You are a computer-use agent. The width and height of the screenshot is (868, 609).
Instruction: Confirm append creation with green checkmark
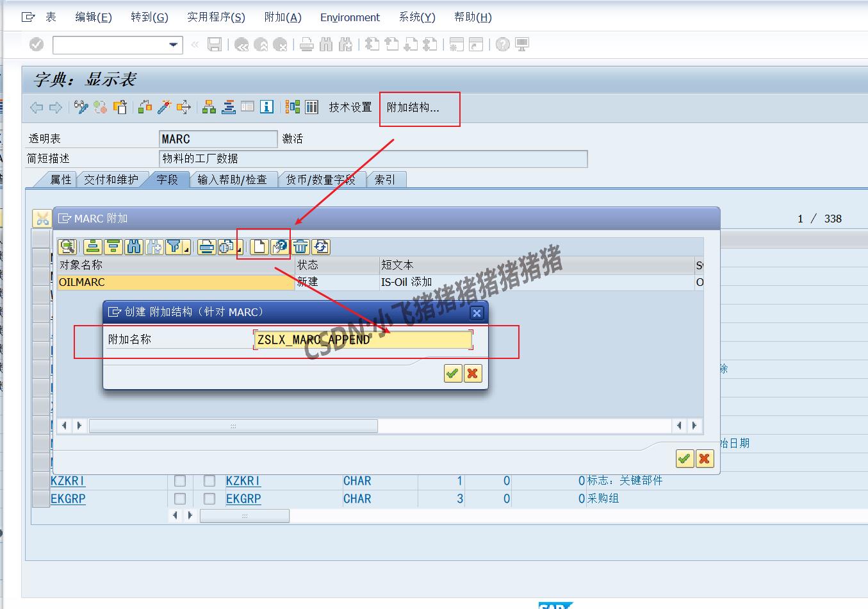(453, 373)
